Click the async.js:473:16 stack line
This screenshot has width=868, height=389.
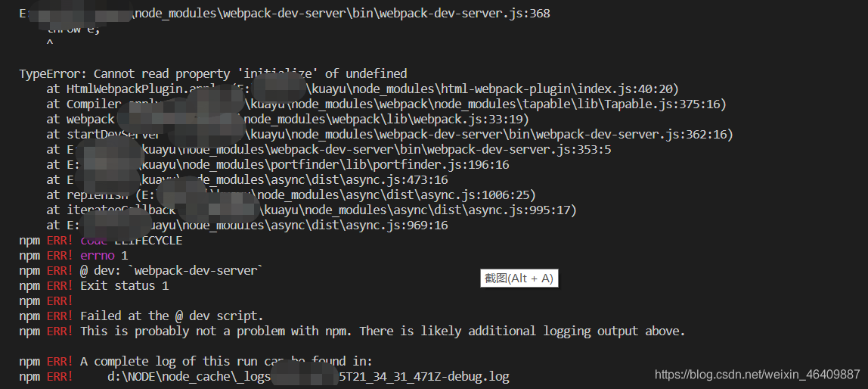click(247, 180)
